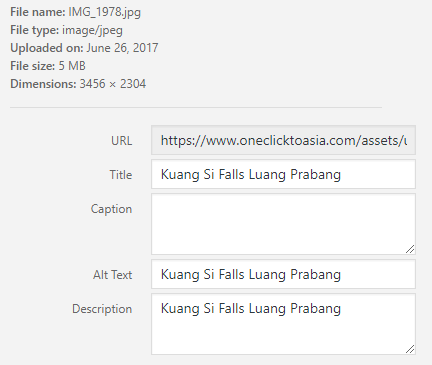Click the 5 MB file size text

[72, 66]
